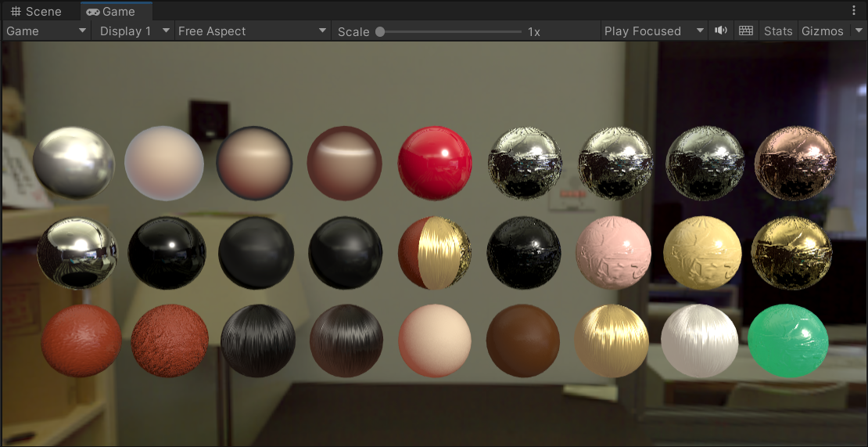The width and height of the screenshot is (868, 447).
Task: Open the Play Focused dropdown
Action: (654, 31)
